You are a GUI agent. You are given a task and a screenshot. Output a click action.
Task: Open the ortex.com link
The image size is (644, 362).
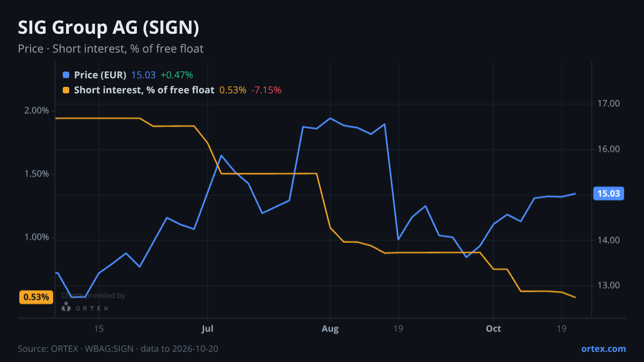[x=604, y=349]
